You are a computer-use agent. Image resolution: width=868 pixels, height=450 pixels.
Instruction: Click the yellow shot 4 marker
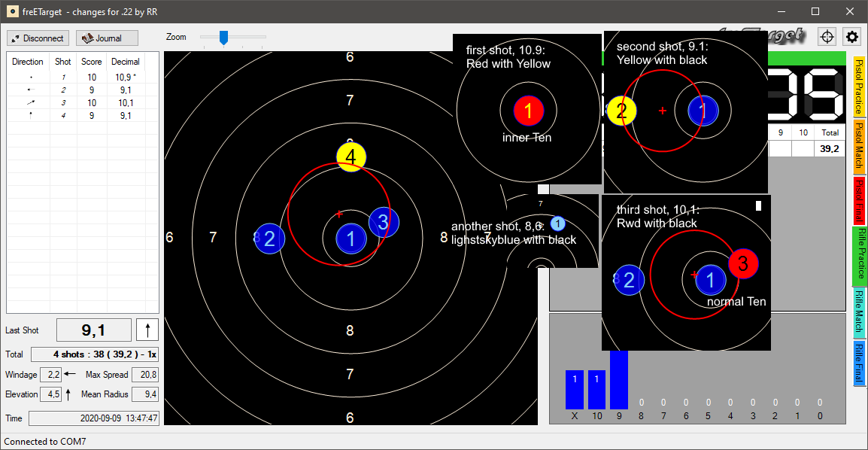(351, 157)
